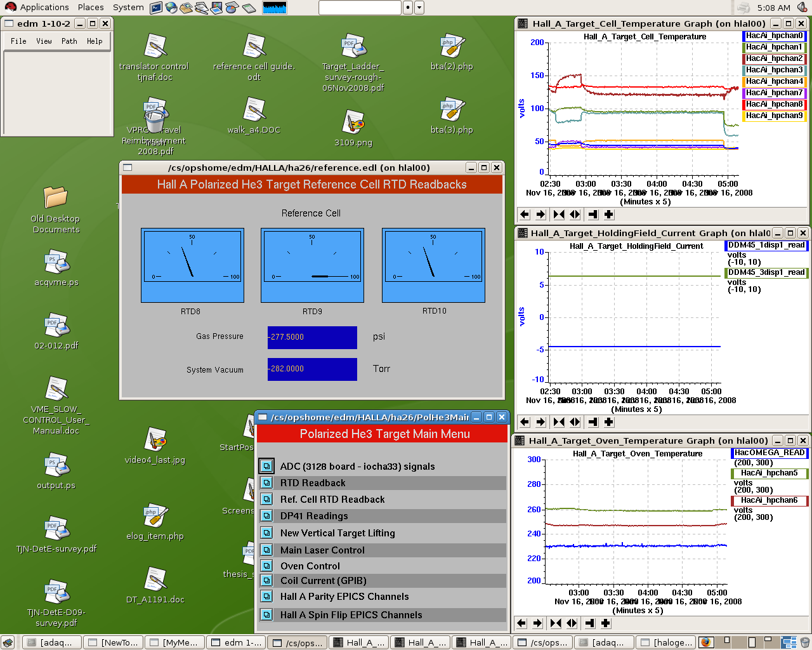Viewport: 812px width, 650px height.
Task: Select DDM45_3disp1_read legend entry
Action: (766, 272)
